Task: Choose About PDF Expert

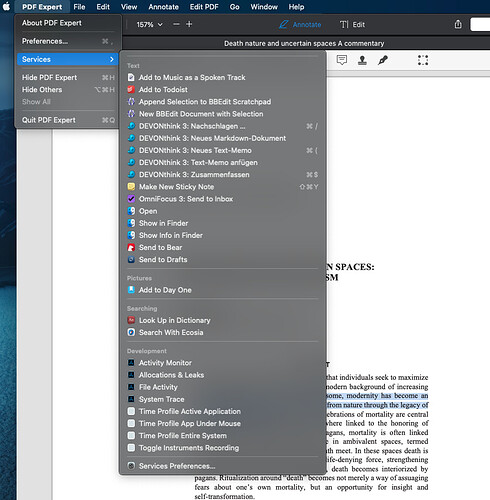Action: tap(67, 23)
